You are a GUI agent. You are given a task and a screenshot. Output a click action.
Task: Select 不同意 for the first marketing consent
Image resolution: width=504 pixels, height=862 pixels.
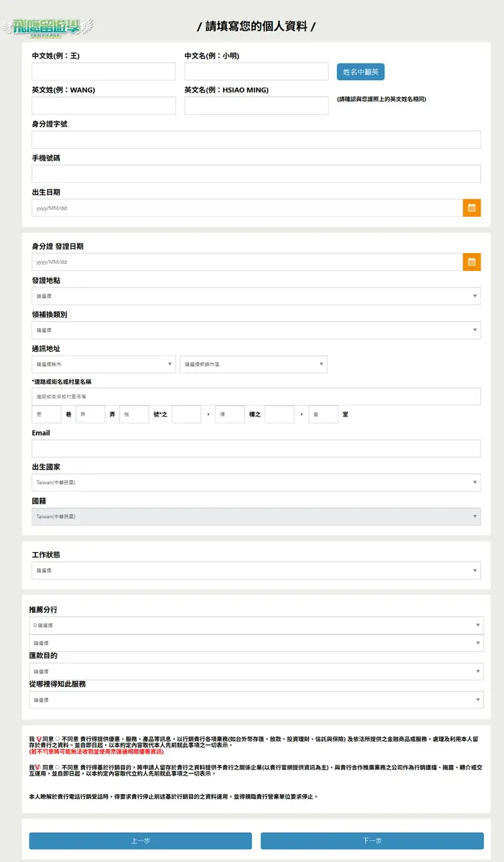(57, 736)
